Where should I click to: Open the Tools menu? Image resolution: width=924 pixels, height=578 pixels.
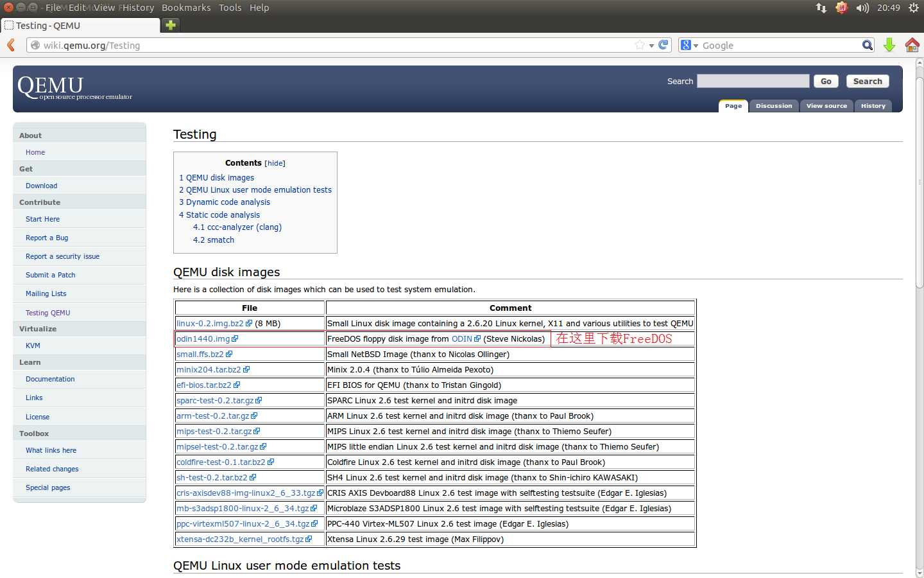pyautogui.click(x=230, y=8)
